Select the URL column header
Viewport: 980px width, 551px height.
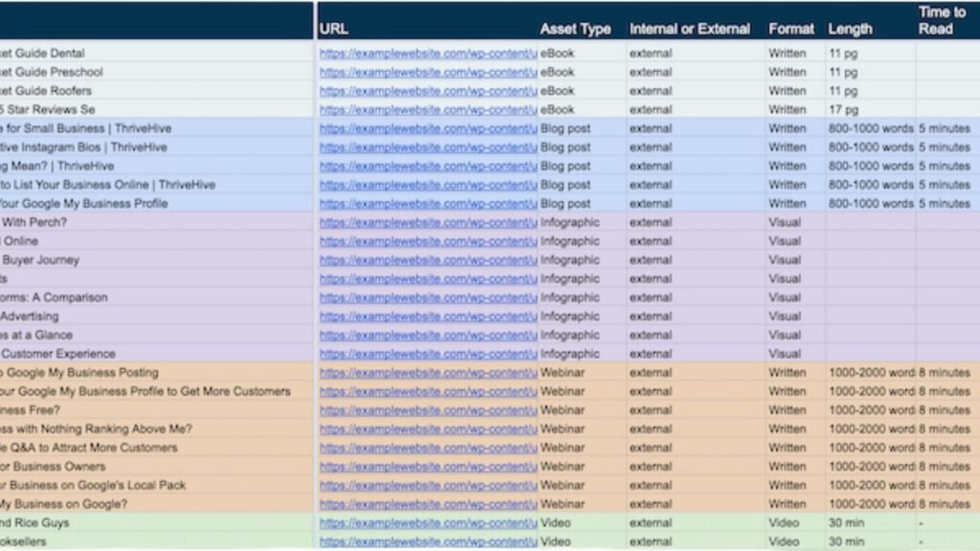(334, 29)
